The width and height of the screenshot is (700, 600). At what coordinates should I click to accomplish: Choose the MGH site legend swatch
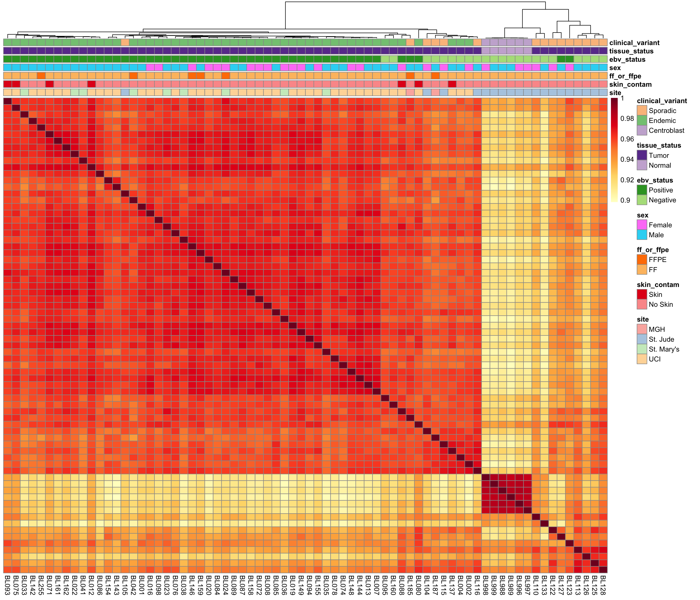[642, 329]
